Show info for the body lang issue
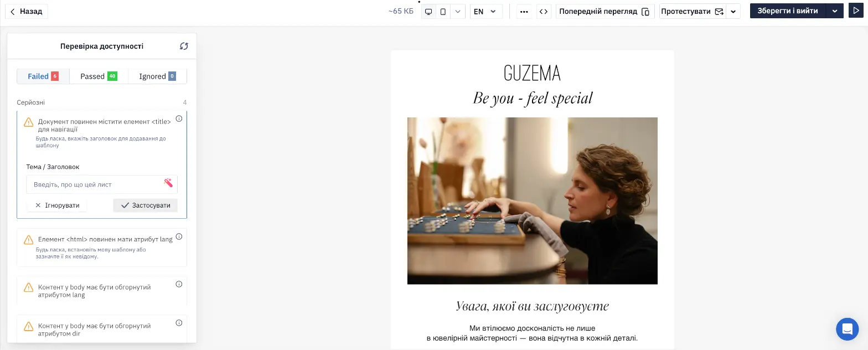The width and height of the screenshot is (868, 350). [x=179, y=284]
